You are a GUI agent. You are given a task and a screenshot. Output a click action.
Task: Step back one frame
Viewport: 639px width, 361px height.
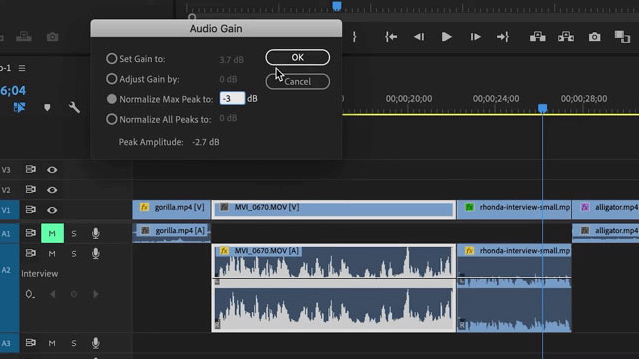(419, 37)
